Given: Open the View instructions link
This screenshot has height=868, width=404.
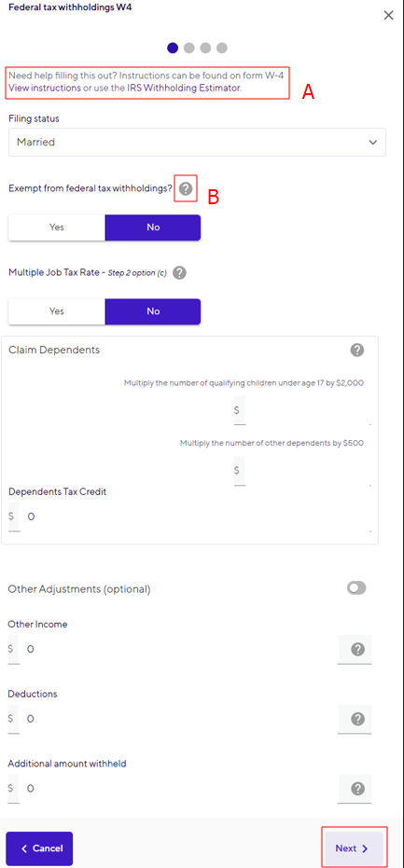Looking at the screenshot, I should 45,89.
